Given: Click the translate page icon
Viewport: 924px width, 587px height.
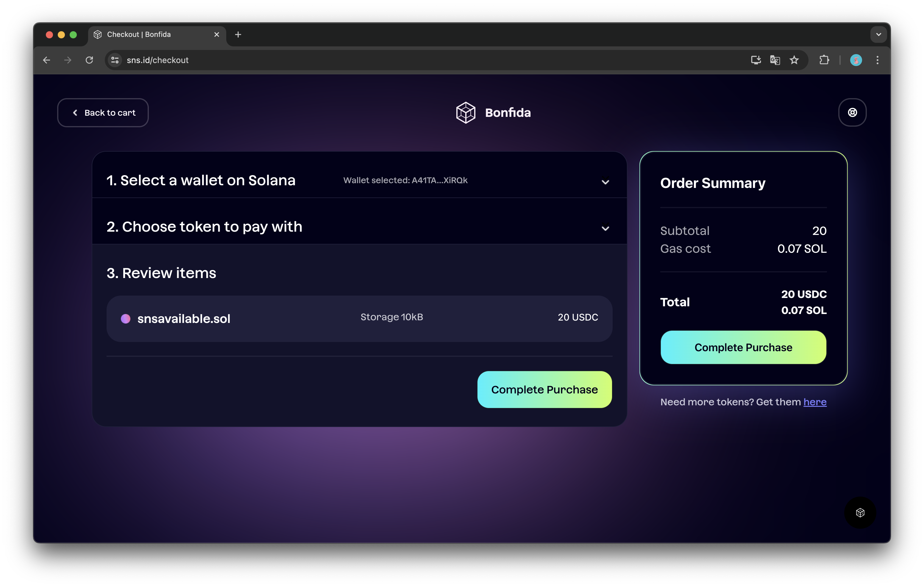Looking at the screenshot, I should click(x=775, y=60).
